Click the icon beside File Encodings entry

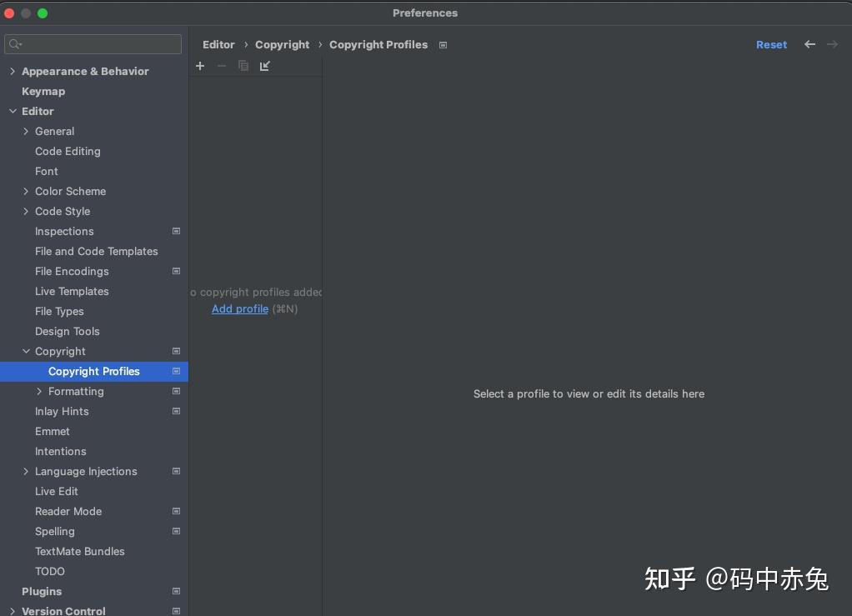pyautogui.click(x=176, y=271)
